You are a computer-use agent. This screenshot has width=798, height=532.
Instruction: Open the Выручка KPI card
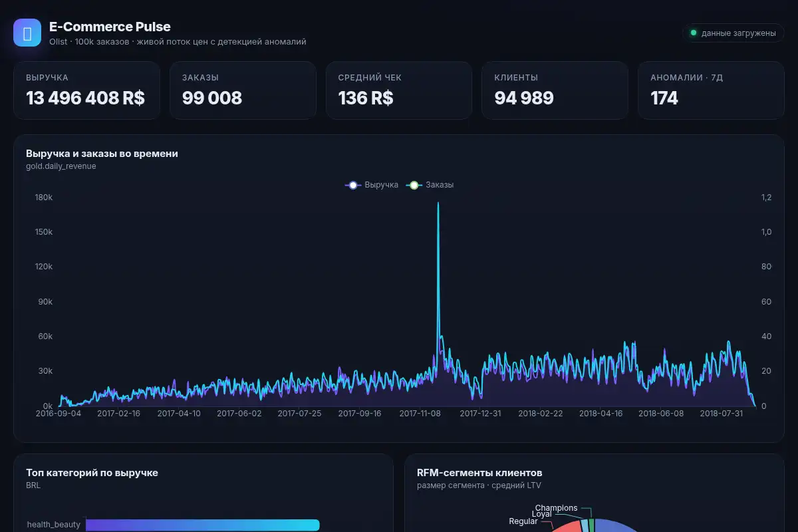pyautogui.click(x=86, y=90)
